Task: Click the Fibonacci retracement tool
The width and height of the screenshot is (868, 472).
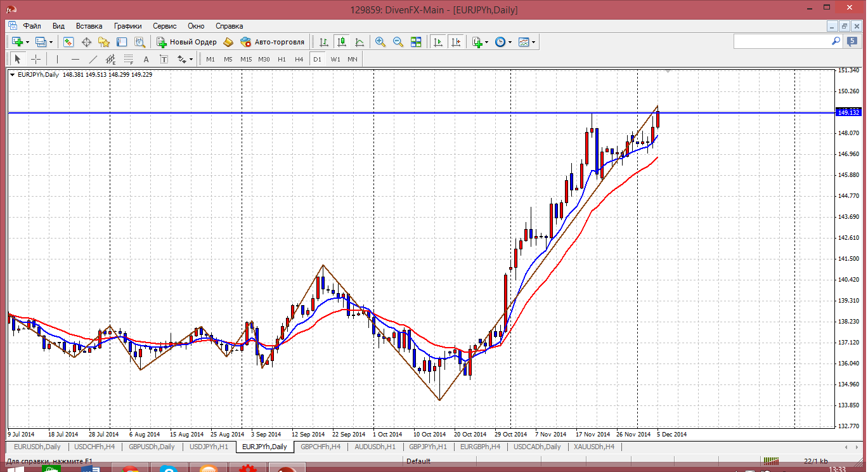Action: tap(129, 59)
